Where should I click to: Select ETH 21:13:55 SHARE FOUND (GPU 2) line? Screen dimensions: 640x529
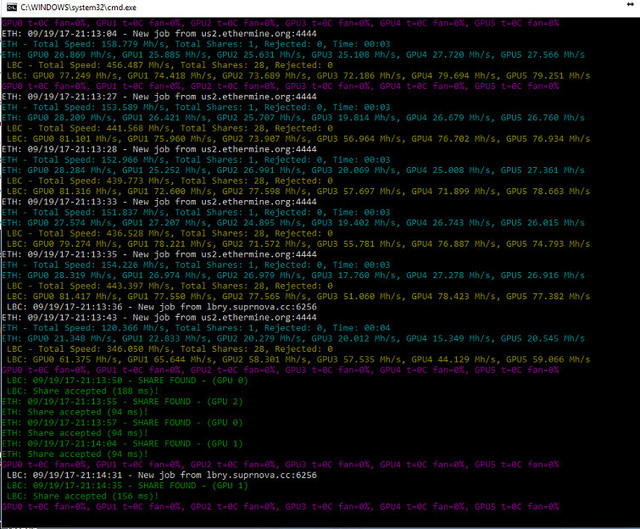pyautogui.click(x=122, y=402)
